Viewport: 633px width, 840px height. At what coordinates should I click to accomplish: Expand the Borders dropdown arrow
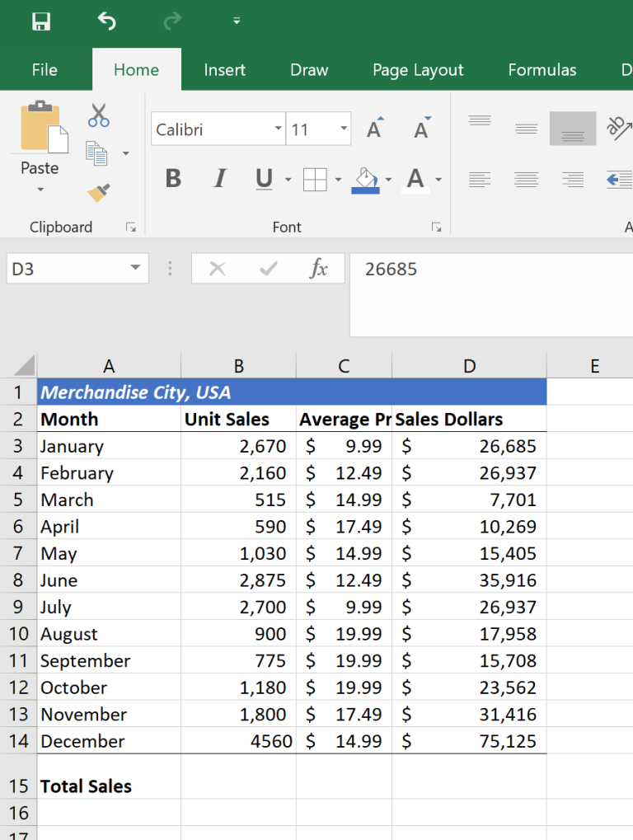tap(338, 179)
